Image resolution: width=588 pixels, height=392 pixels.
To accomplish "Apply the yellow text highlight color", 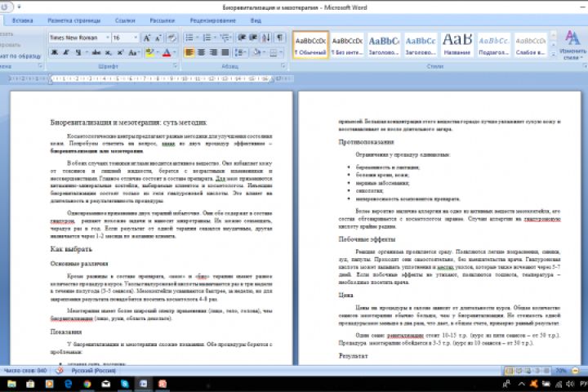I will (149, 52).
